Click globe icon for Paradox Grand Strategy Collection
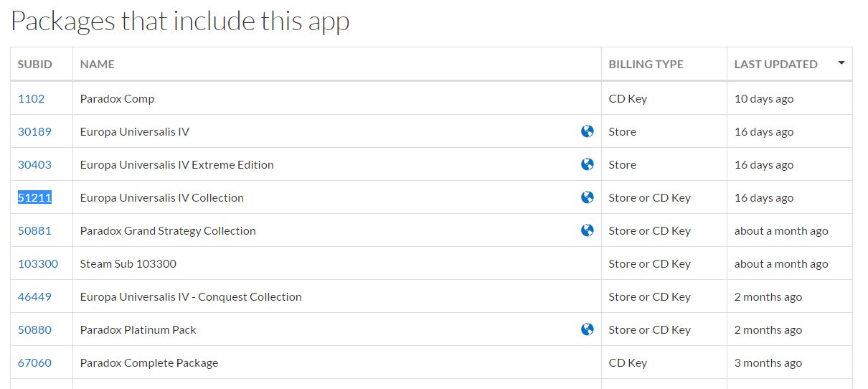 click(x=588, y=230)
